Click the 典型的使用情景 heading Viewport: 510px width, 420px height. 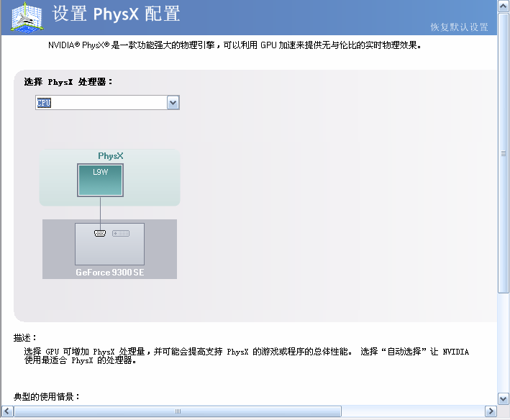[47, 396]
